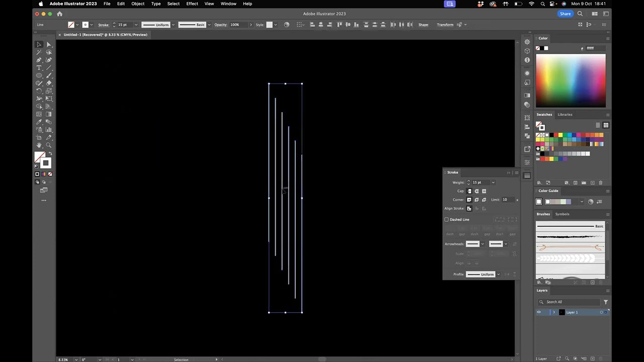Select the Eraser tool
This screenshot has height=362, width=644.
(49, 83)
